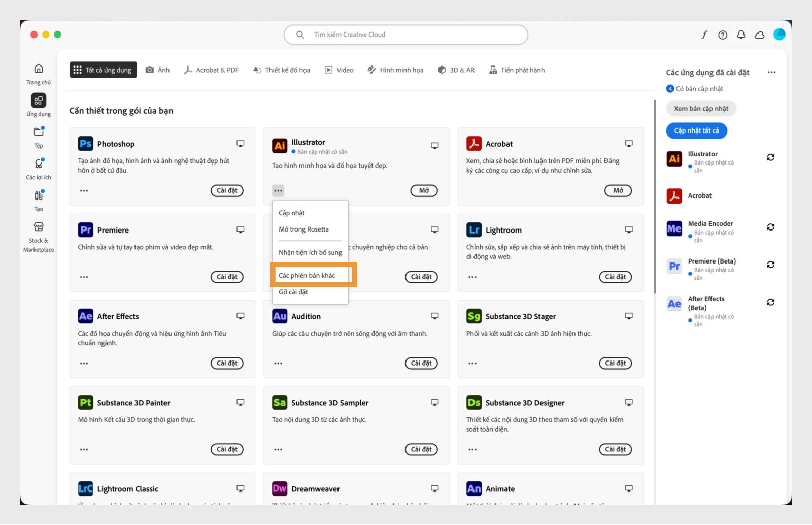
Task: Open more options for After Effects card
Action: pyautogui.click(x=84, y=364)
